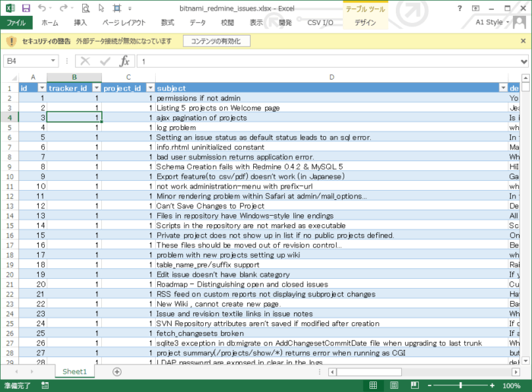Click the zoom in plus button
The height and width of the screenshot is (392, 532).
(492, 386)
